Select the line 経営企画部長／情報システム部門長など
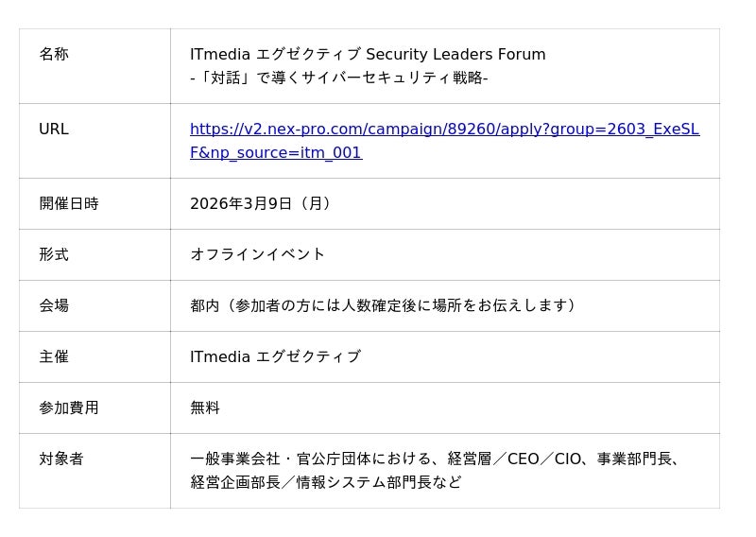Screen dimensions: 756x537 click(x=326, y=483)
